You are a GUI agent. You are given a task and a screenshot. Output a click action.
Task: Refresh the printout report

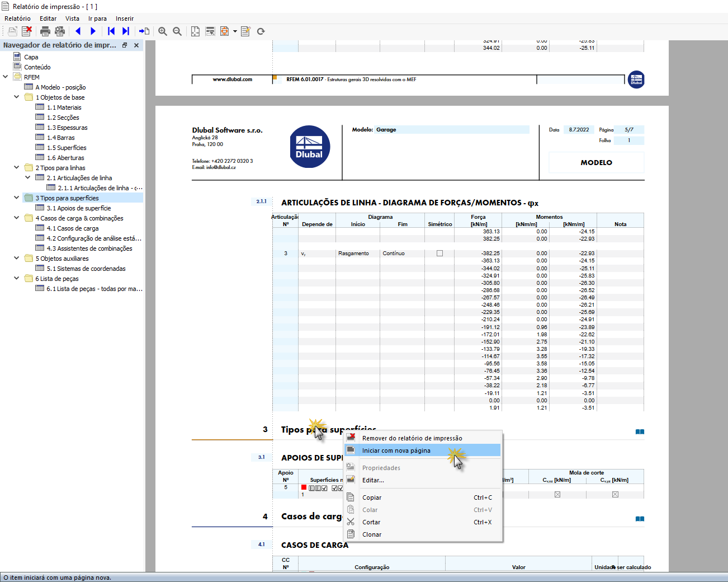(261, 31)
